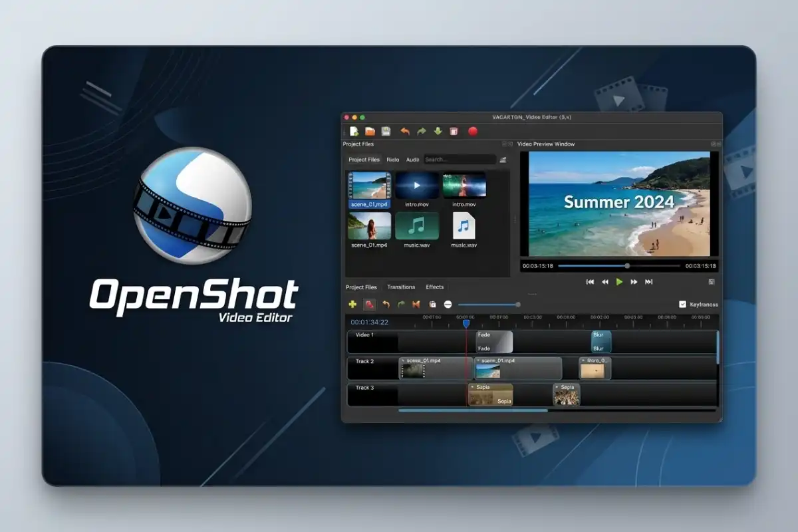Open the Transitions tab
The image size is (798, 532).
click(x=401, y=287)
